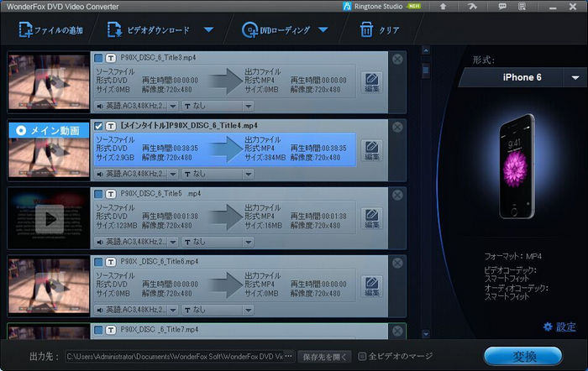
Task: Remove Title5 with its X icon
Action: click(x=397, y=195)
